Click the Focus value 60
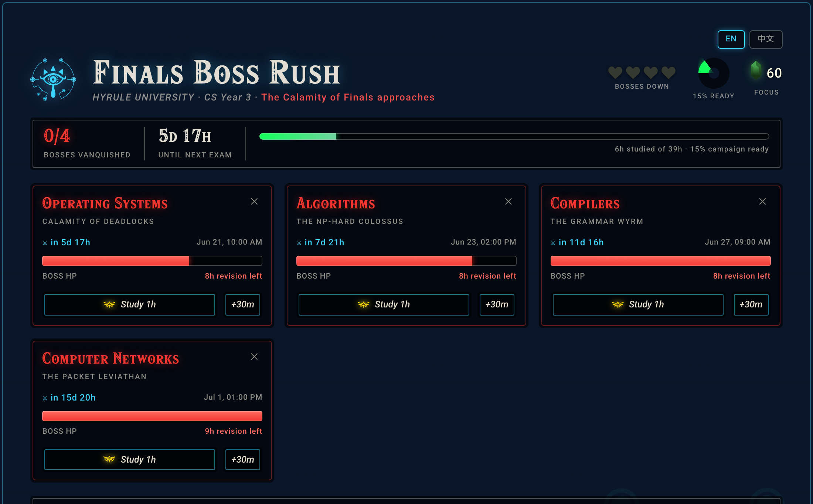813x504 pixels. click(774, 73)
